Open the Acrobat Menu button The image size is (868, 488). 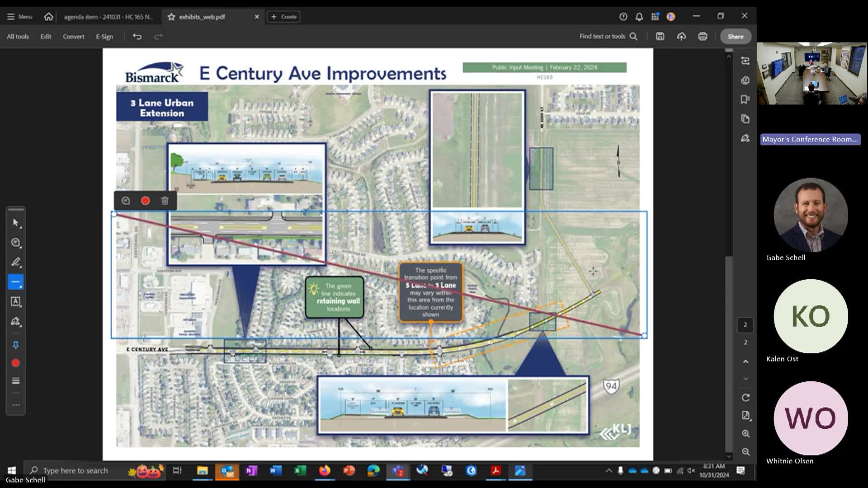coord(19,17)
